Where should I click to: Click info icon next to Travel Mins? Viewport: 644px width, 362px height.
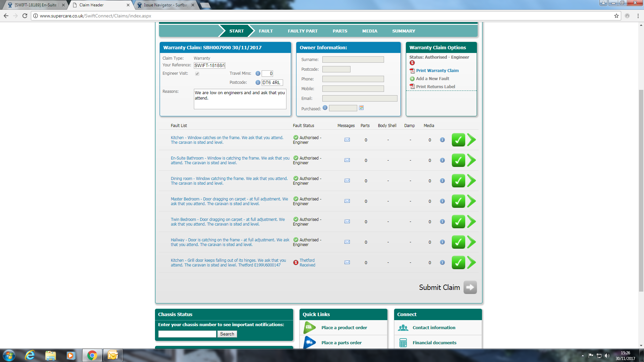pos(258,73)
